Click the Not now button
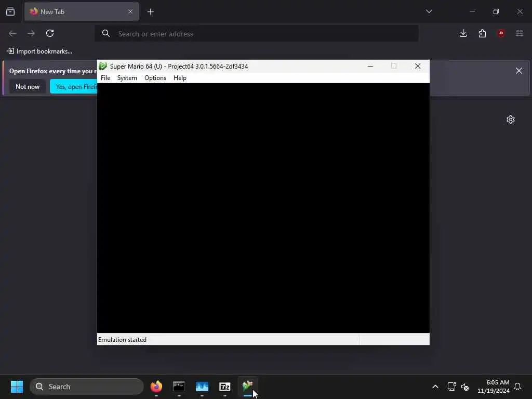 [28, 87]
